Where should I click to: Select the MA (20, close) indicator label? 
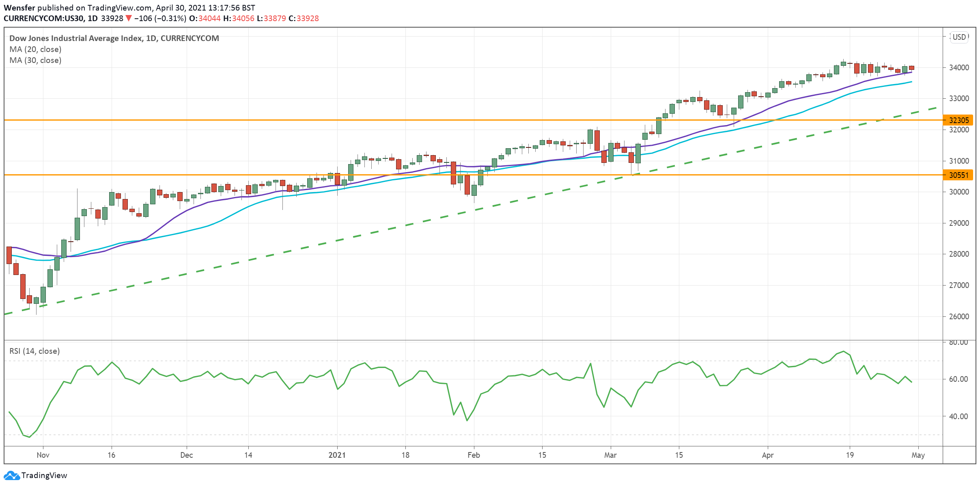pos(35,49)
